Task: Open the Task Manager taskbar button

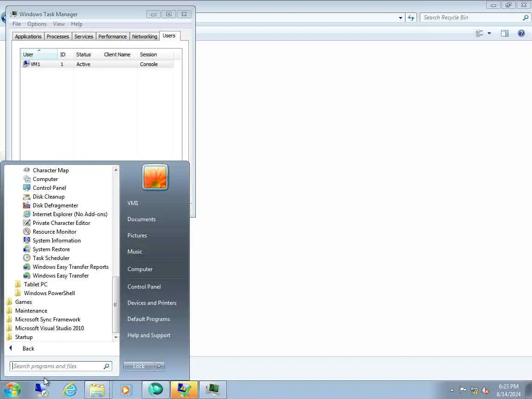Action: point(213,390)
